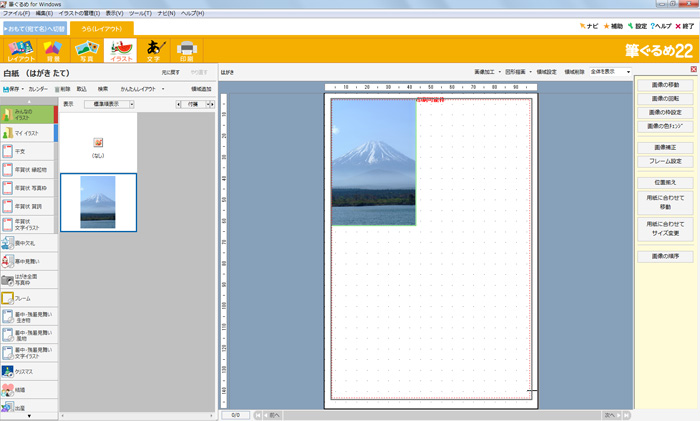Select the 文字 (Text) tool icon
The width and height of the screenshot is (700, 421).
pyautogui.click(x=153, y=49)
